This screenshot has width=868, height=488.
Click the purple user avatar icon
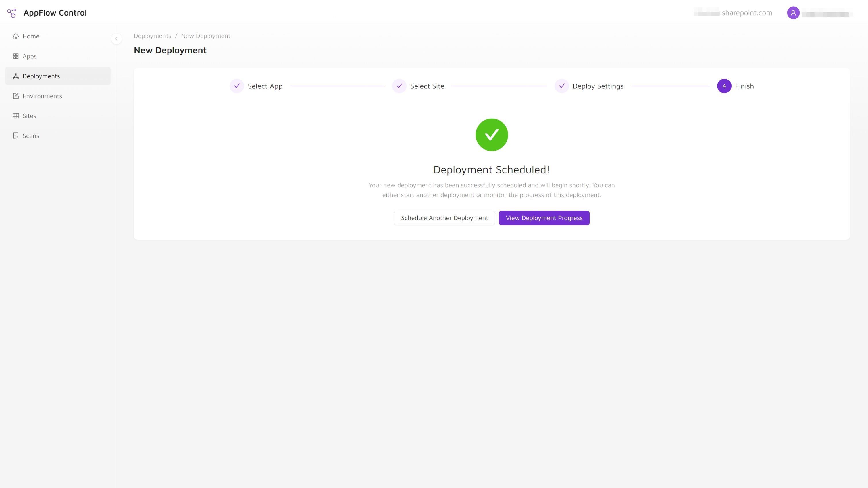click(793, 13)
